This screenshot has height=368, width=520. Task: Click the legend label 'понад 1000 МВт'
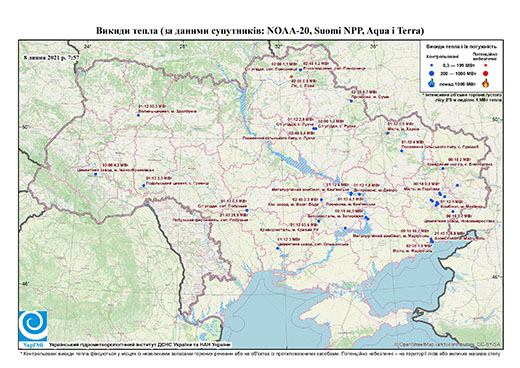coord(459,83)
